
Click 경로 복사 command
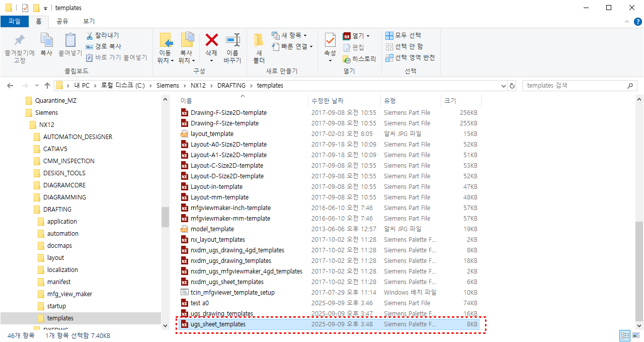click(x=104, y=46)
